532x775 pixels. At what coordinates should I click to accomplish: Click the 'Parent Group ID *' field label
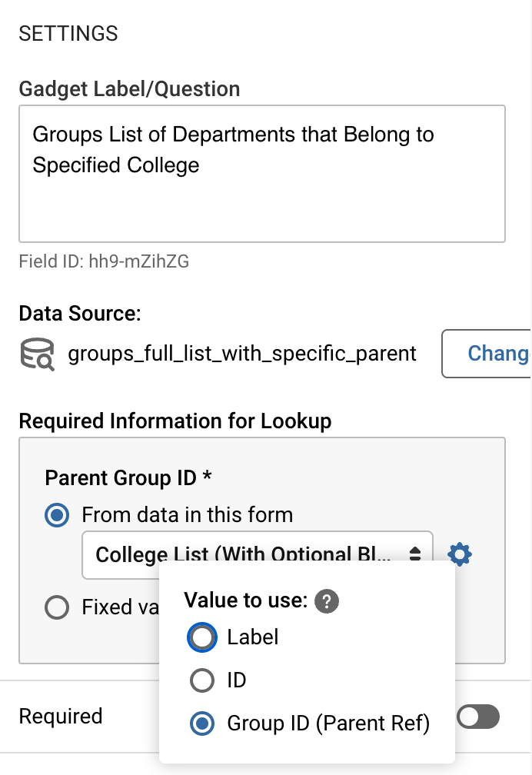pos(128,477)
